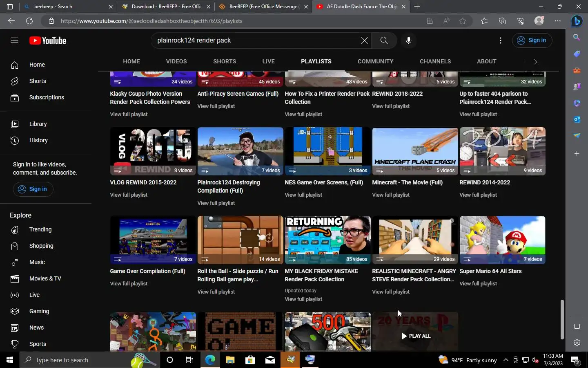Switch to the SHORTS channel tab
Image resolution: width=588 pixels, height=368 pixels.
(225, 61)
